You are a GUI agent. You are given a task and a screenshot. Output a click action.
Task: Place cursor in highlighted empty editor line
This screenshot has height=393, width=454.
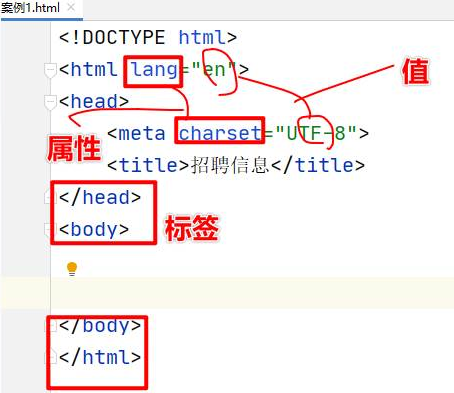pyautogui.click(x=252, y=293)
